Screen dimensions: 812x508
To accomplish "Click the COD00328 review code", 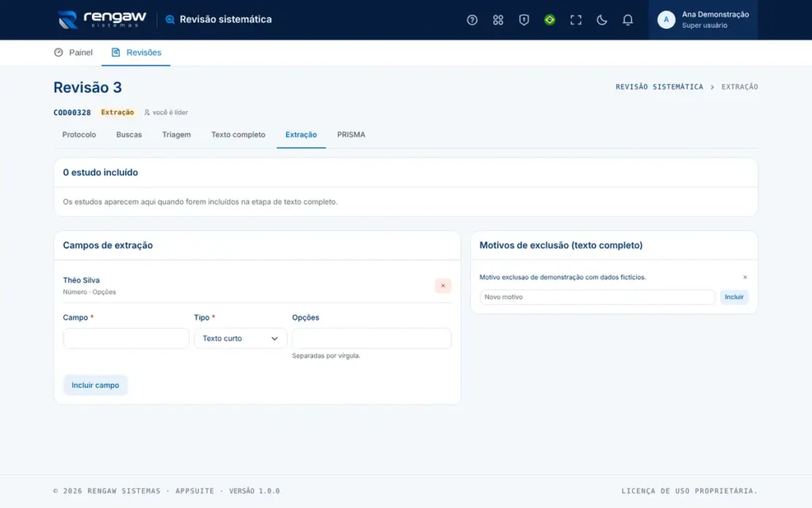I will click(72, 113).
